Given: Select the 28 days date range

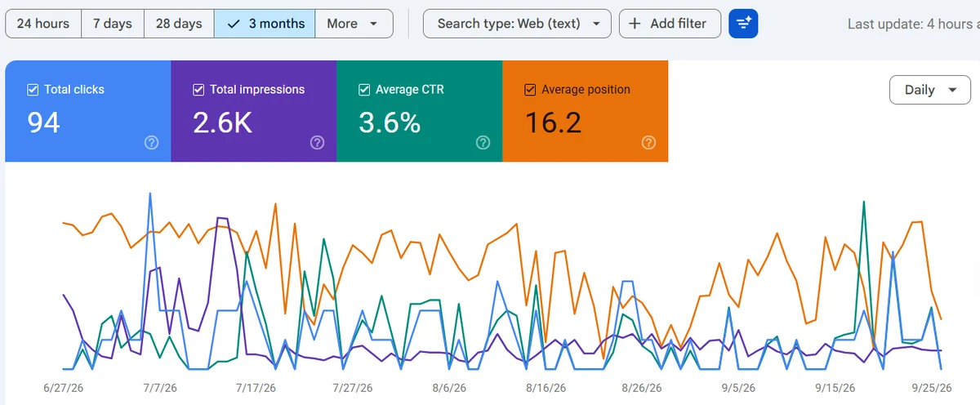Looking at the screenshot, I should 179,24.
